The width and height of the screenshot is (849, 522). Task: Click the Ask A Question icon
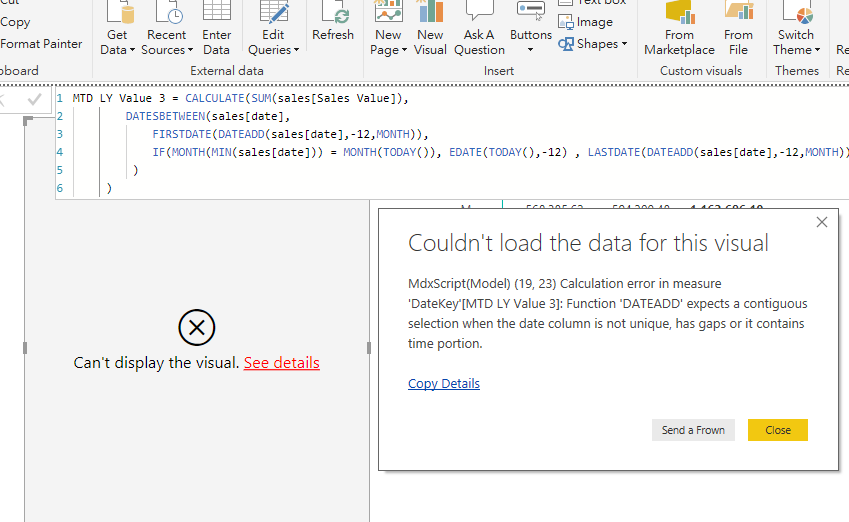click(x=479, y=10)
